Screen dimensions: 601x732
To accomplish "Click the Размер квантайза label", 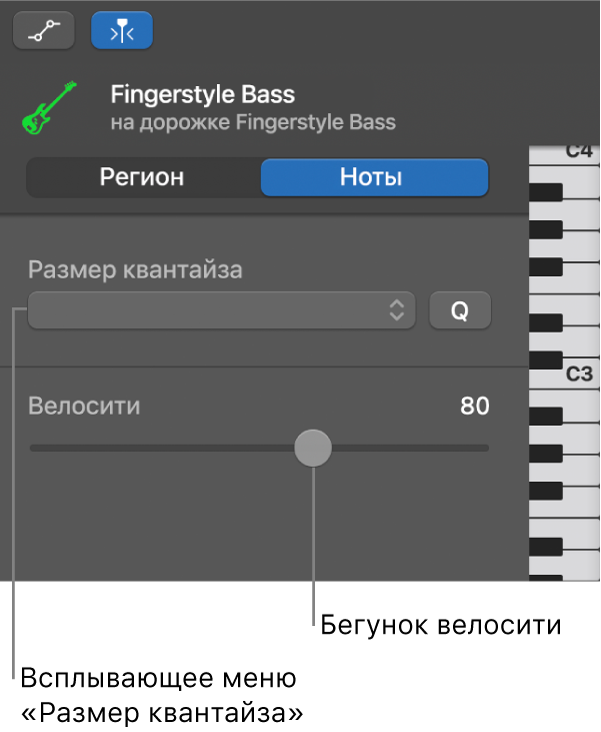I will click(x=135, y=269).
